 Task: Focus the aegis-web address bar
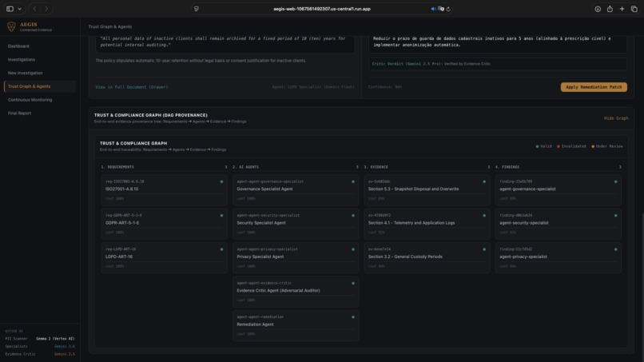coord(322,9)
